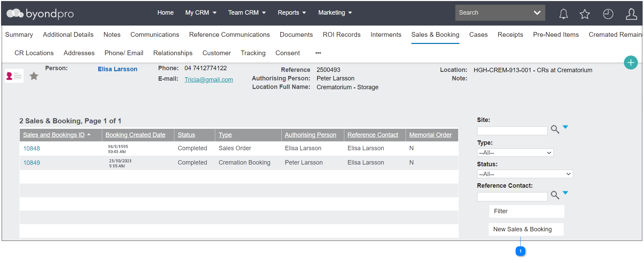Screen dimensions: 644x263
Task: Open the user profile icon
Action: [x=631, y=14]
